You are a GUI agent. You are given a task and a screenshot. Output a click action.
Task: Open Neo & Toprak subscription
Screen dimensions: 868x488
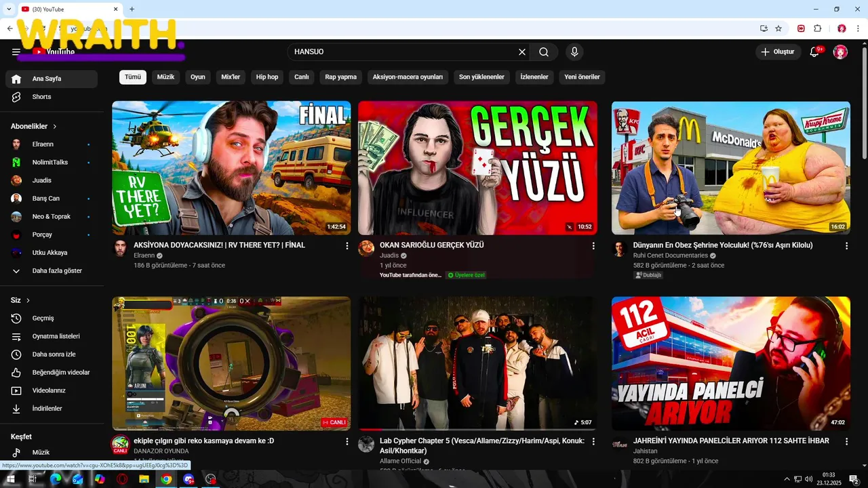52,217
